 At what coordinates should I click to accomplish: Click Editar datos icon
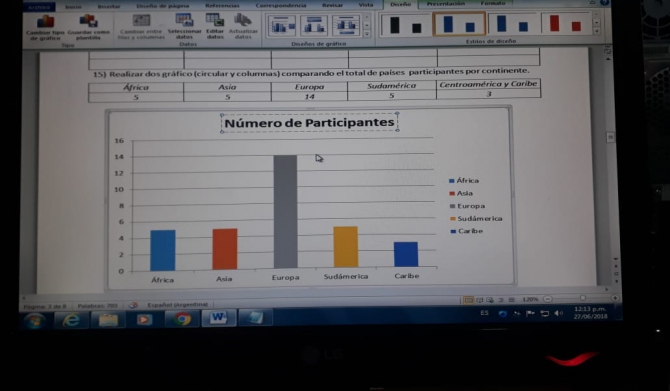pos(215,26)
